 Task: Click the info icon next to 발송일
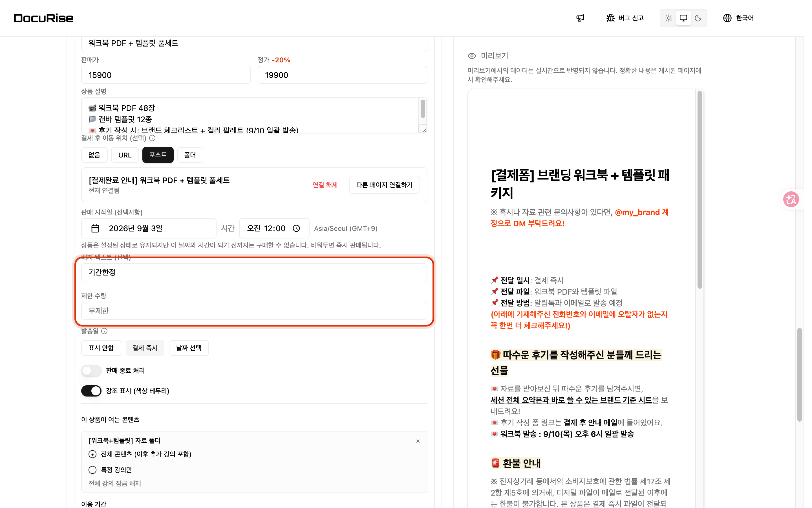tap(104, 331)
